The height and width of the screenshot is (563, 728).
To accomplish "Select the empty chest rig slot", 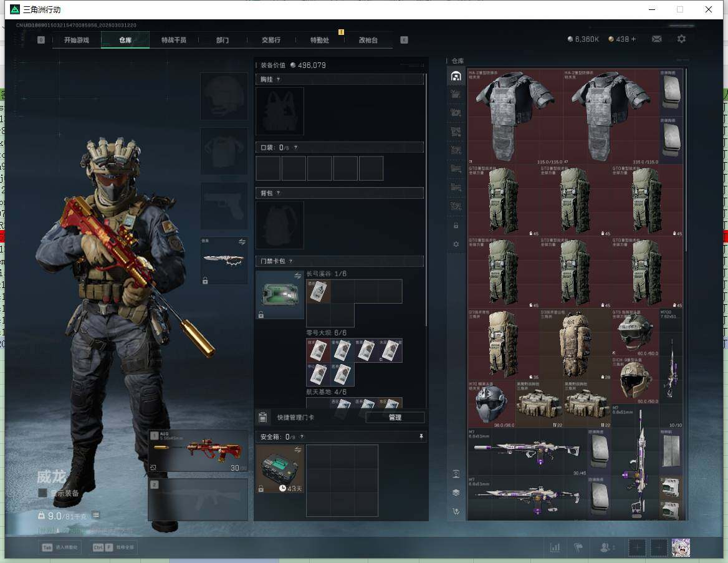I will 280,112.
